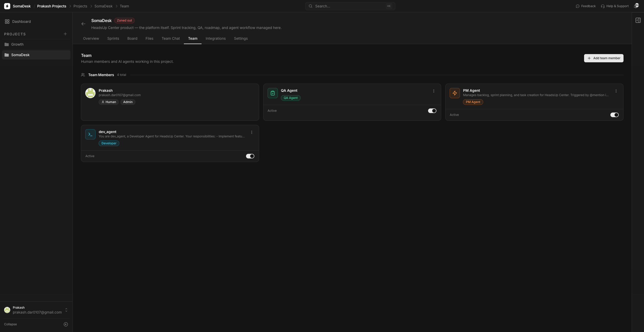The image size is (644, 332).
Task: Click sidebar Prakash account avatar
Action: tap(7, 310)
